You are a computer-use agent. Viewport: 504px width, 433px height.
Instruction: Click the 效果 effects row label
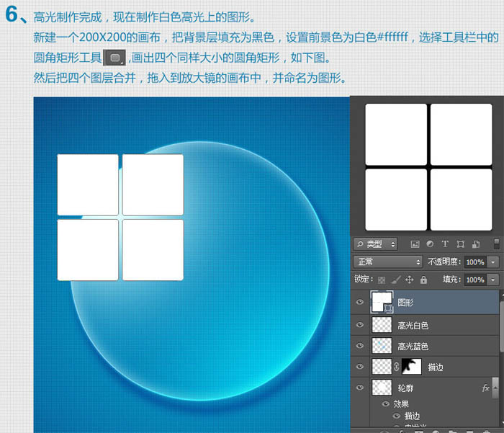(401, 404)
